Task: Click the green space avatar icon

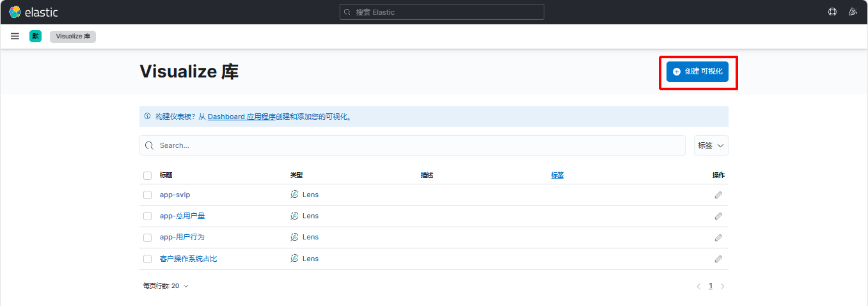Action: pos(35,36)
